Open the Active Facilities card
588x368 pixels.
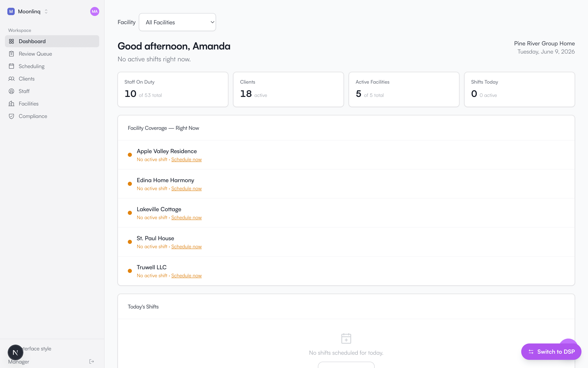coord(404,89)
